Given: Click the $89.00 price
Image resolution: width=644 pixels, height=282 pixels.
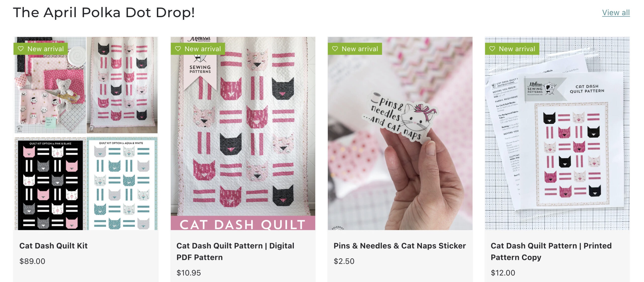Looking at the screenshot, I should coord(32,261).
